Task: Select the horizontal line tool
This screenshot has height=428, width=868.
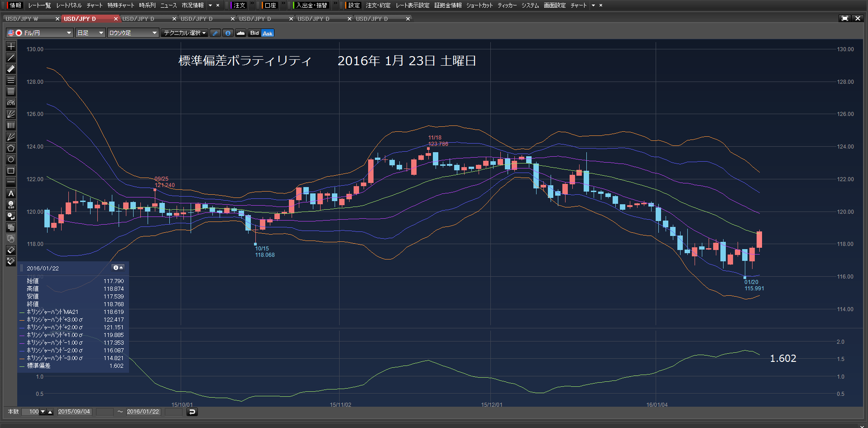Action: pyautogui.click(x=11, y=182)
